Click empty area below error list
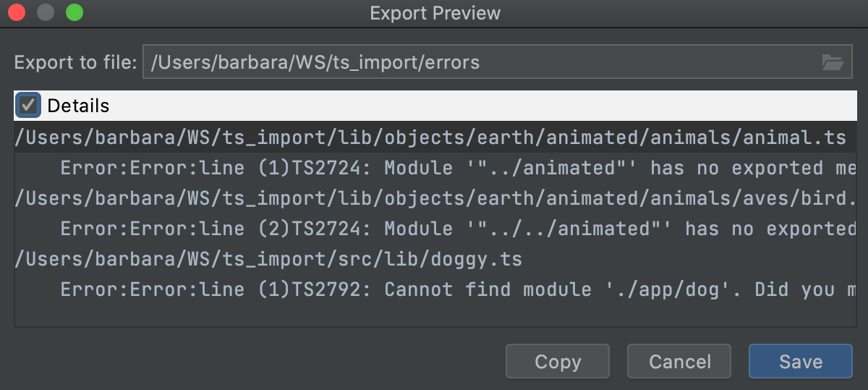Viewport: 868px width, 390px height. [434, 315]
